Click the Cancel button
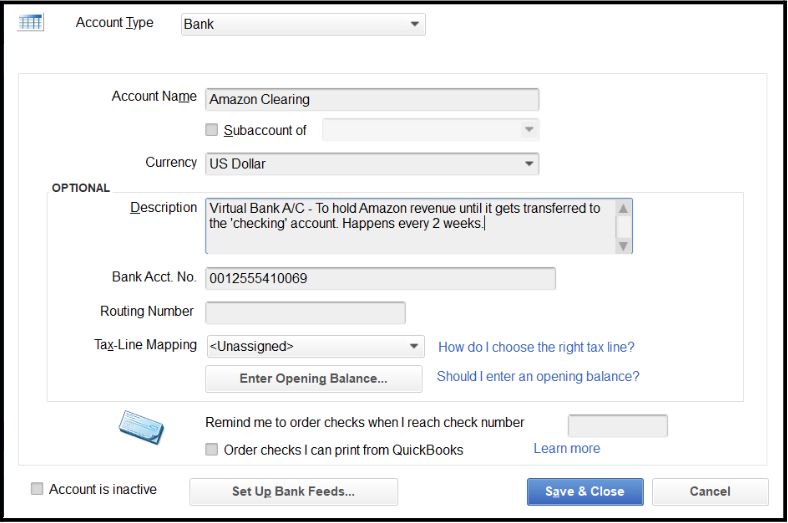Image resolution: width=788 pixels, height=523 pixels. tap(710, 492)
